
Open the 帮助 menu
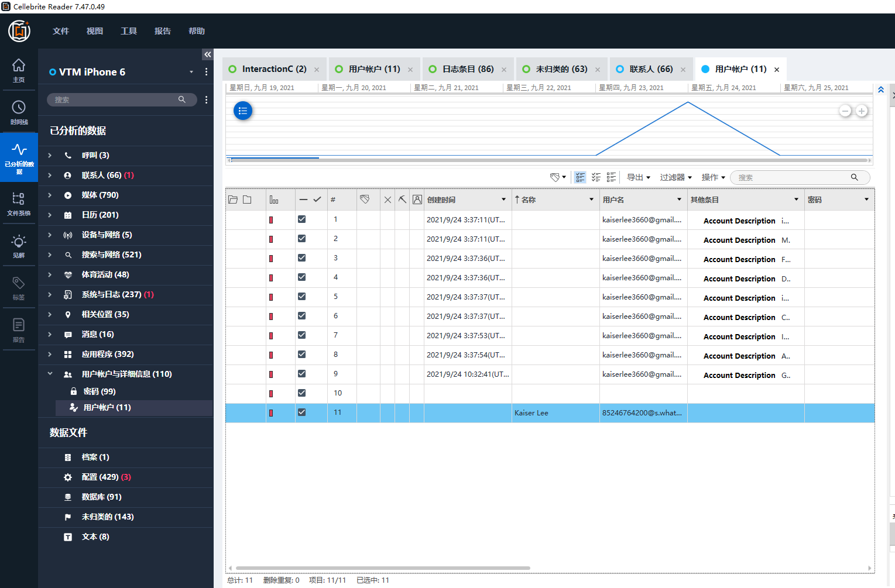197,31
